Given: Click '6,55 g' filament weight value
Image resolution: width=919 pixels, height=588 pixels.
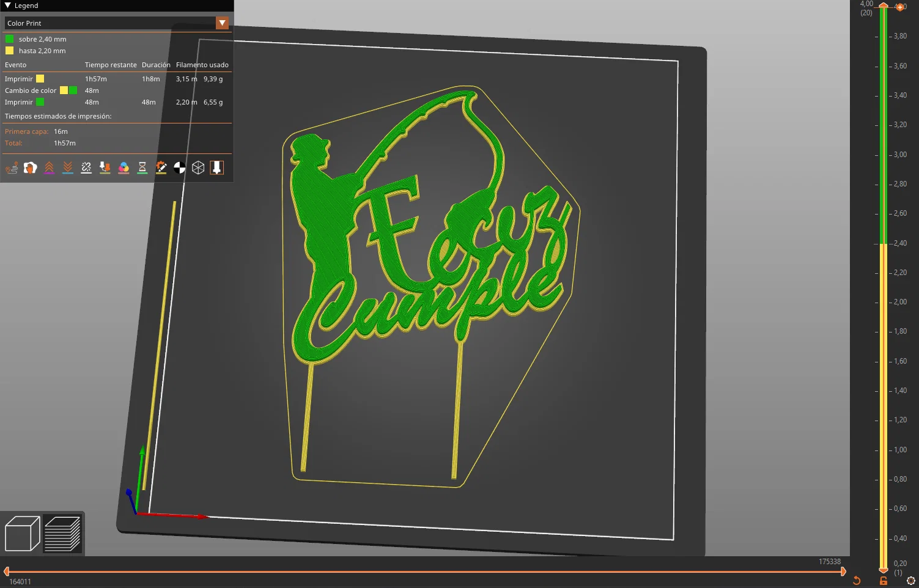Looking at the screenshot, I should pyautogui.click(x=213, y=102).
